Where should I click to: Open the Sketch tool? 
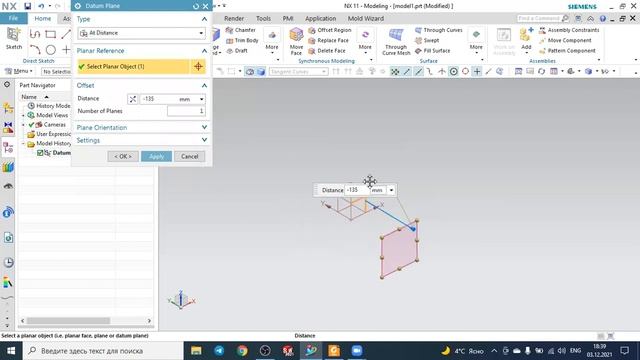tap(13, 39)
